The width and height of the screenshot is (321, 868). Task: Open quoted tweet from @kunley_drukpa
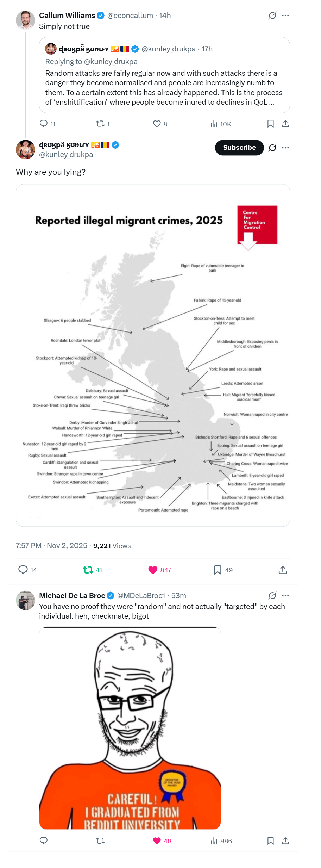pyautogui.click(x=164, y=75)
